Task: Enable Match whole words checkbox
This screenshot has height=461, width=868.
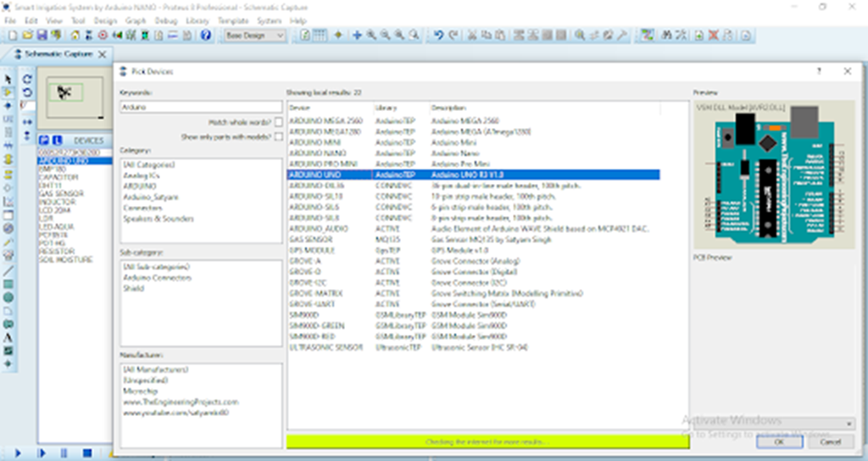Action: 278,122
